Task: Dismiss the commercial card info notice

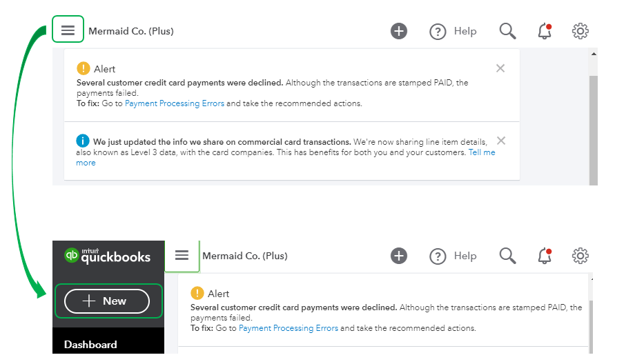Action: pos(501,141)
